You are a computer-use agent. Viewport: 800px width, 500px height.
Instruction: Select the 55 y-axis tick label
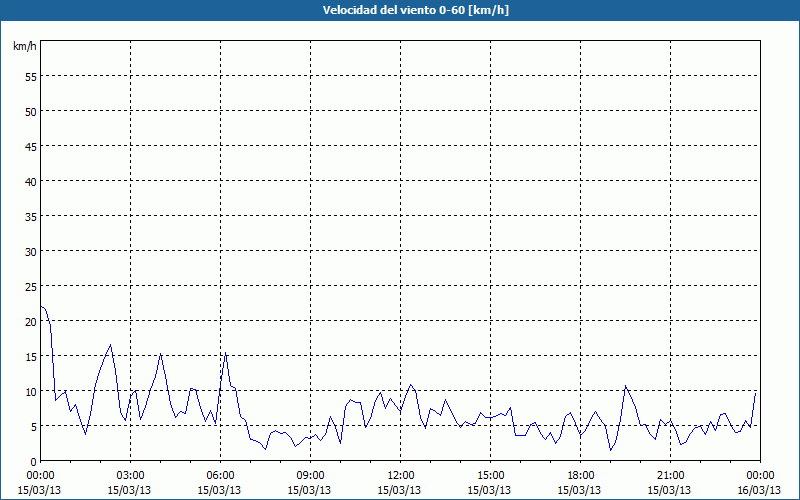coord(31,77)
